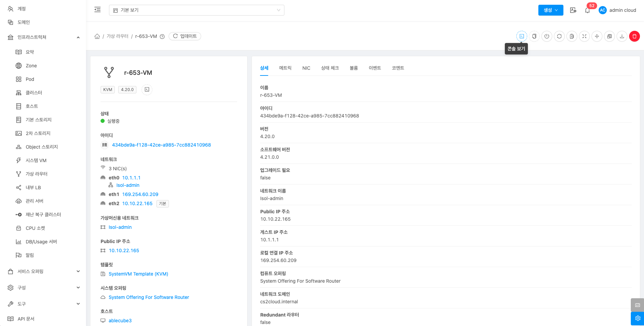The image size is (644, 326).
Task: Click the 업데이트 refresh button
Action: click(x=185, y=36)
